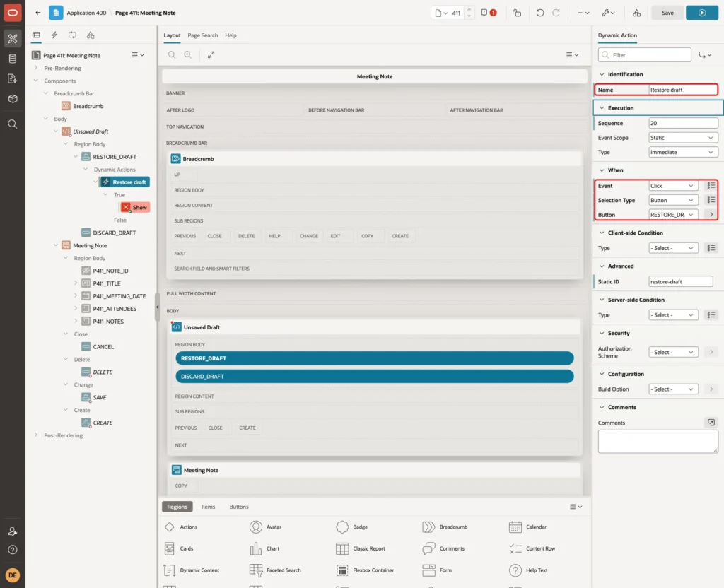Open the shared components toolbar icon
This screenshot has width=724, height=588.
click(637, 13)
